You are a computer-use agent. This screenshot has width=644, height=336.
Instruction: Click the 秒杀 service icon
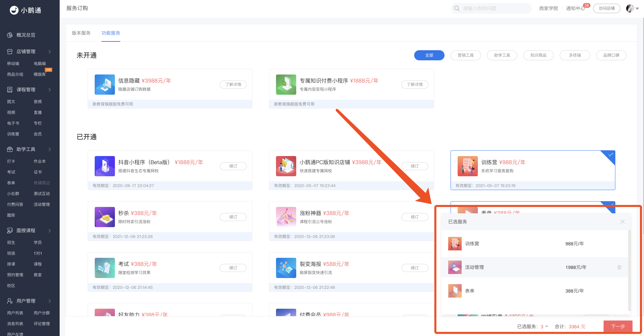tap(105, 217)
